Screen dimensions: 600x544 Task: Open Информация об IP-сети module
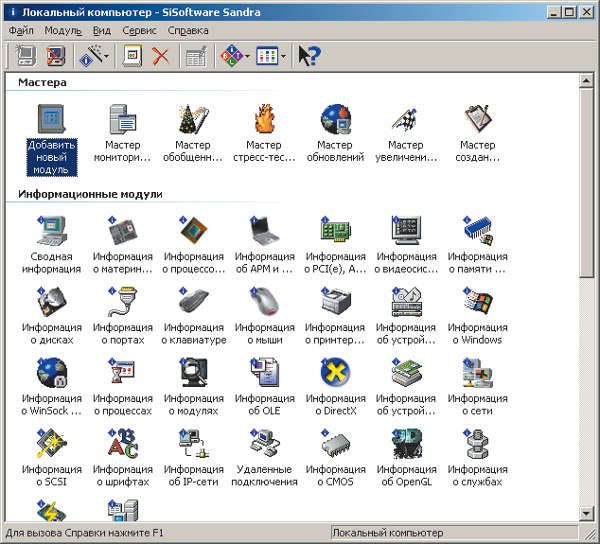click(x=193, y=458)
